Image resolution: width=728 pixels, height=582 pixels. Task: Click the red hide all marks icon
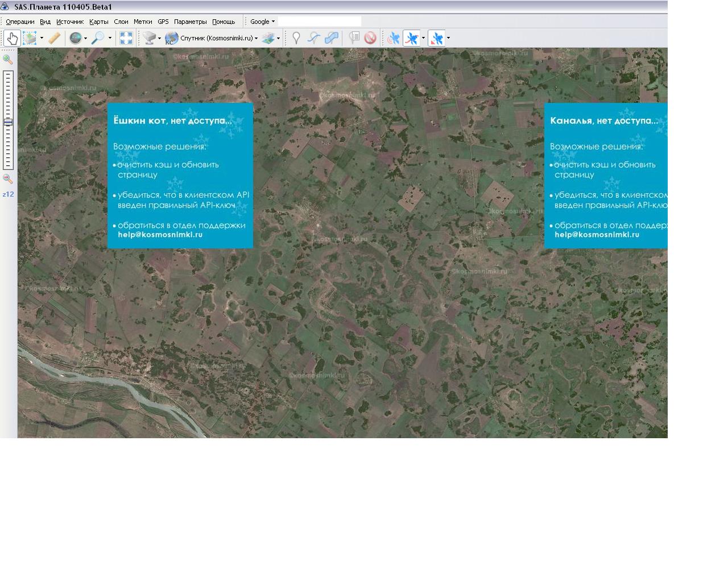tap(370, 38)
